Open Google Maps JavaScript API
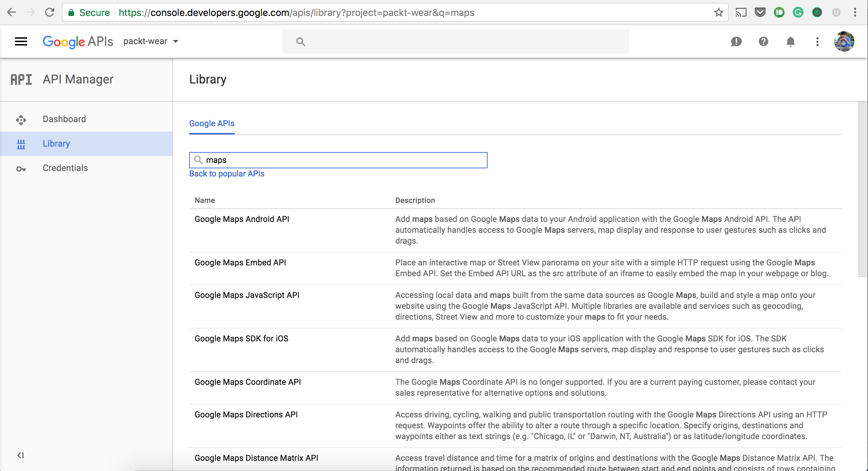The height and width of the screenshot is (471, 868). (x=247, y=295)
